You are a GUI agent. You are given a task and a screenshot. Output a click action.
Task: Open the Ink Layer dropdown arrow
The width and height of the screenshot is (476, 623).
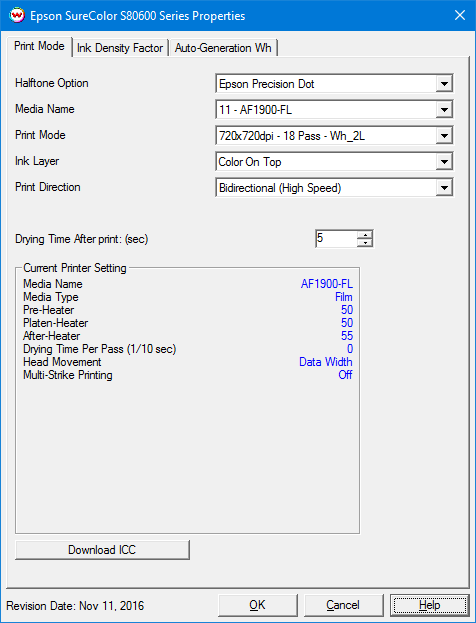tap(444, 162)
